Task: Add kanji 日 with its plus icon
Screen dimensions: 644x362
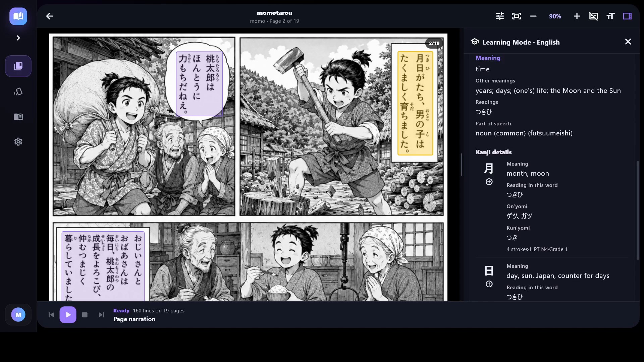Action: click(489, 284)
